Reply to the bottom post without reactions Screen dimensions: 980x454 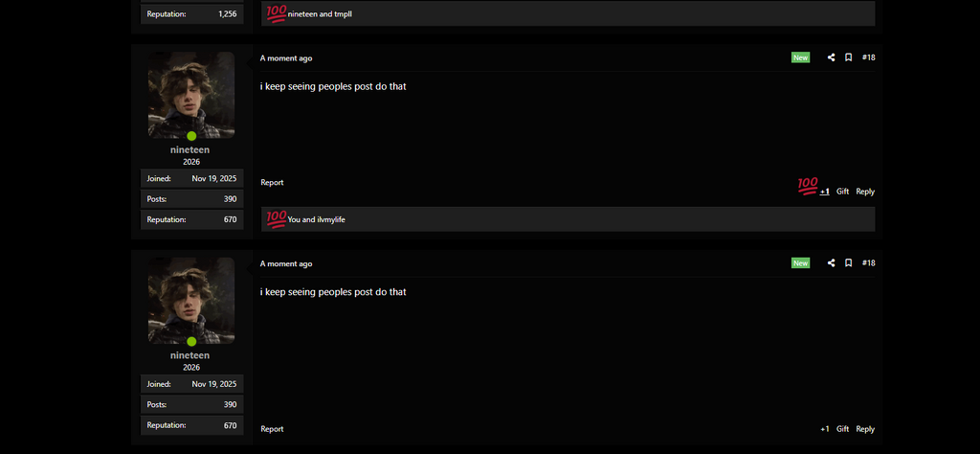pos(865,429)
